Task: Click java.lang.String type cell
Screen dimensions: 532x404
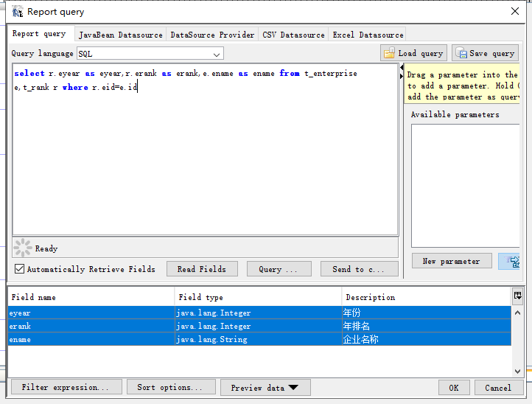Action: point(258,339)
